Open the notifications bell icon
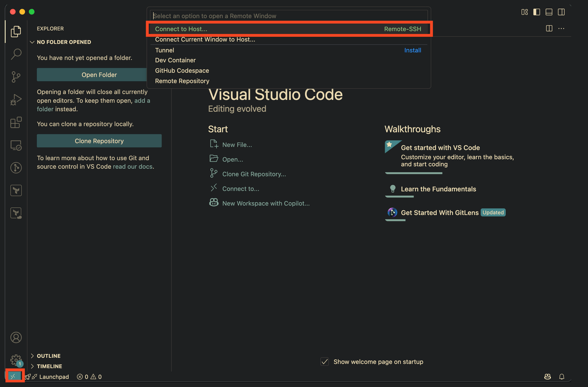Screen dimensions: 588x387 562,376
